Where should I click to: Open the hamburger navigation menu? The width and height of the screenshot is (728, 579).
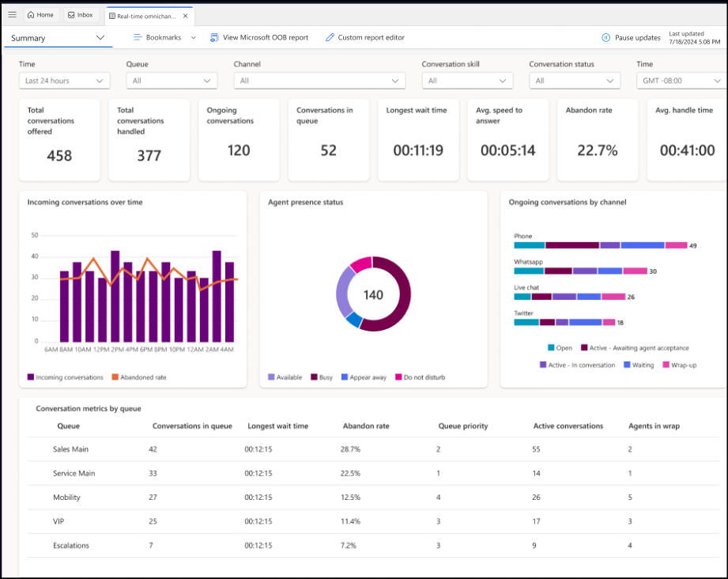(x=13, y=14)
